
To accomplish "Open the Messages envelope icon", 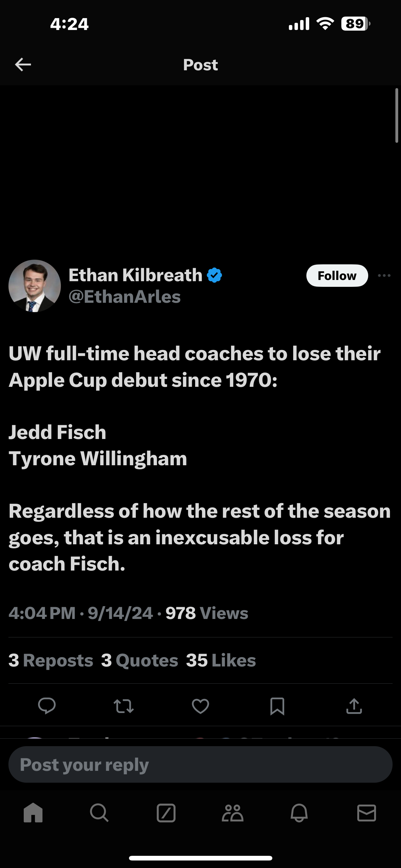I will 366,813.
